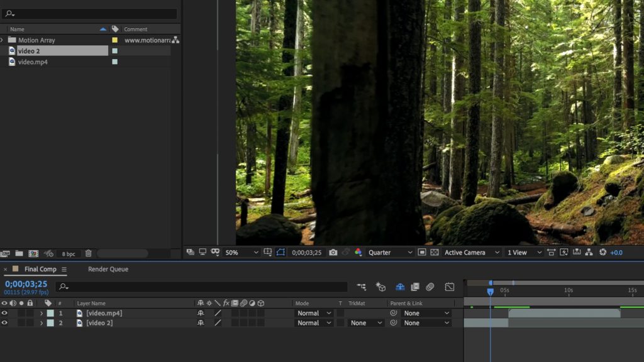Click the Composition Mini-Flowchart icon in timeline
The image size is (644, 362).
point(361,287)
